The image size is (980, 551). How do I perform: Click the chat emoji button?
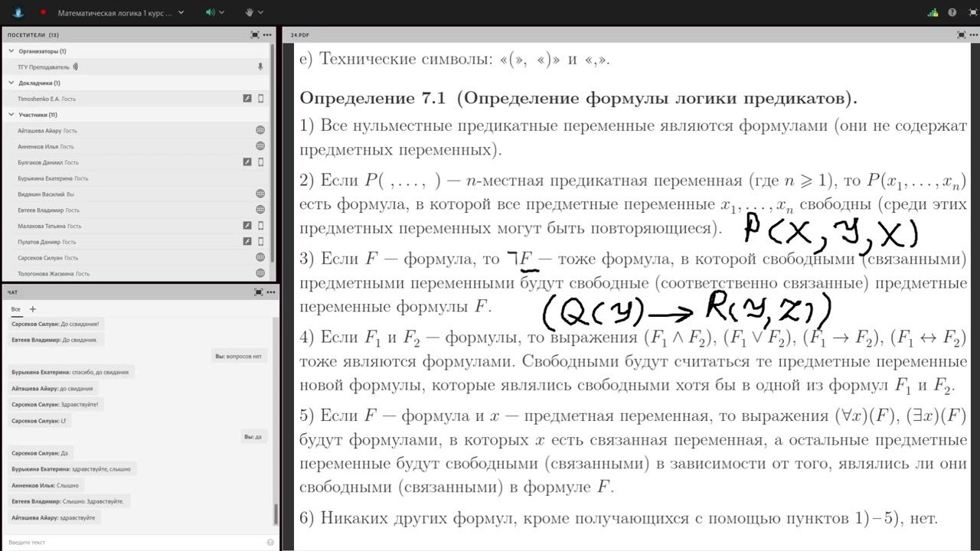coord(270,542)
